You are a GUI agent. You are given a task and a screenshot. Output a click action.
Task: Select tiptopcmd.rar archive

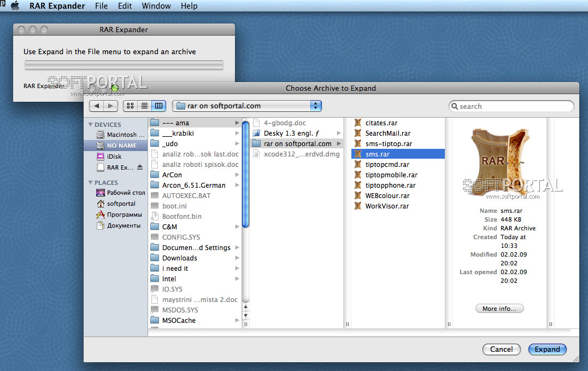398,165
